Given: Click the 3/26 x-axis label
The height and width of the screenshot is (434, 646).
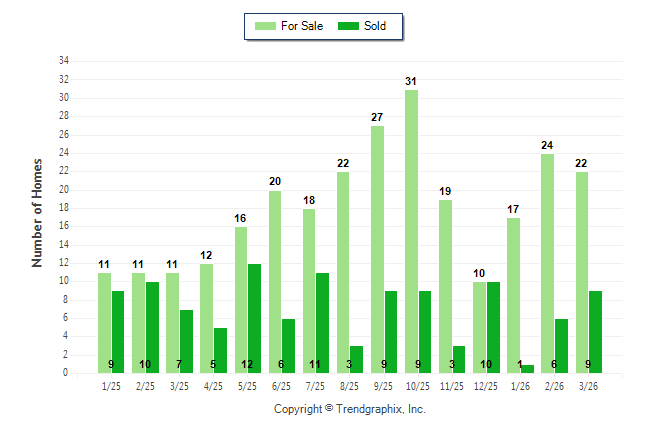Looking at the screenshot, I should (588, 385).
